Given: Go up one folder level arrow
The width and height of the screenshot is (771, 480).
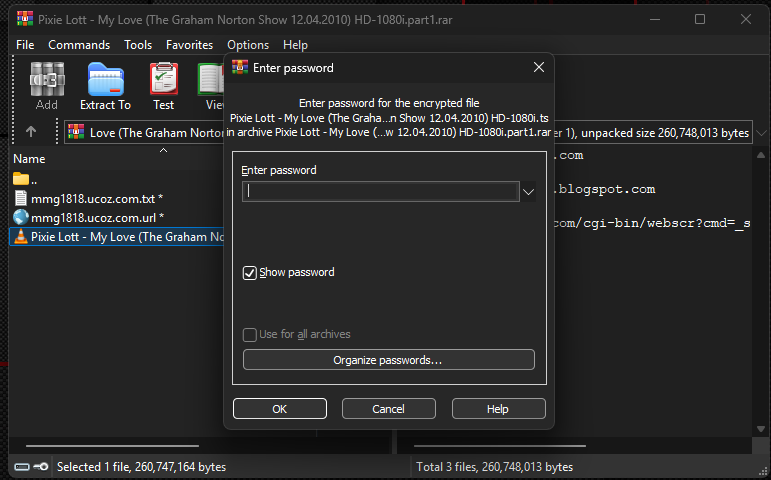Looking at the screenshot, I should click(x=31, y=132).
